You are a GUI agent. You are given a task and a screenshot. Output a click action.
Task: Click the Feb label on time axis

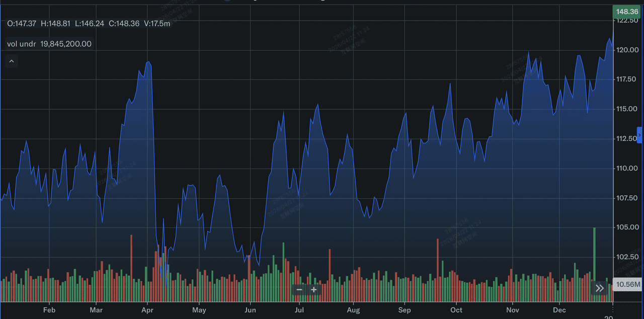(49, 310)
